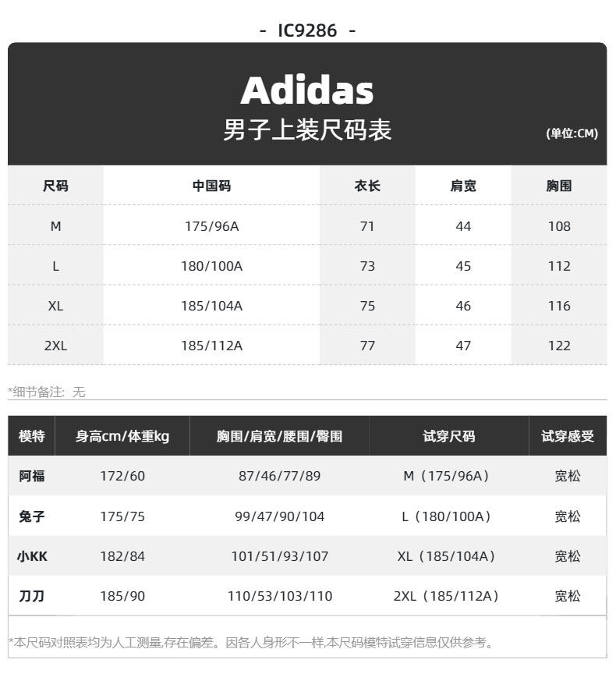This screenshot has width=616, height=674.
Task: Click the Adidas brand title
Action: [307, 91]
